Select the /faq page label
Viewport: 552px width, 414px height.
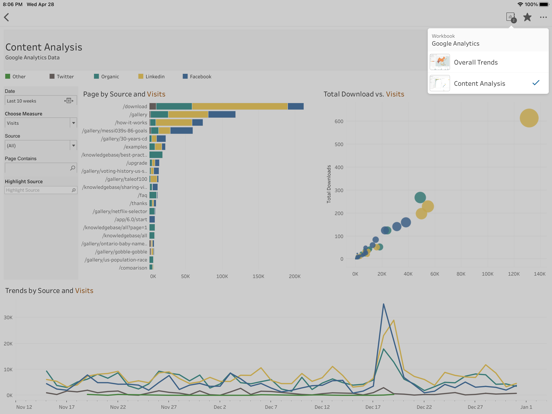(142, 195)
